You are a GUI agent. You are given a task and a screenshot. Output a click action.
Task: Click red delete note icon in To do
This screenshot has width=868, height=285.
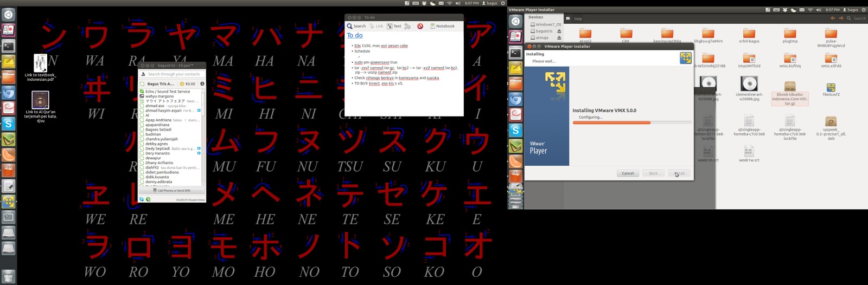point(420,26)
